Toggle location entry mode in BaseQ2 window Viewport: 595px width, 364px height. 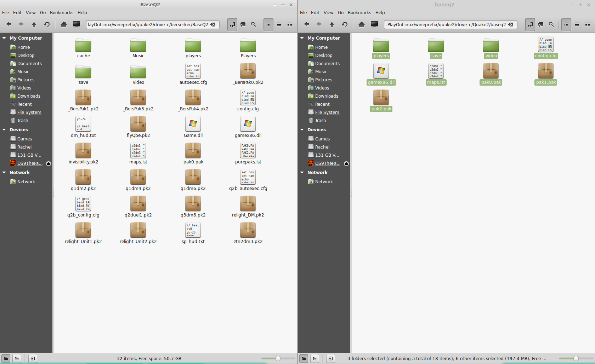(232, 24)
